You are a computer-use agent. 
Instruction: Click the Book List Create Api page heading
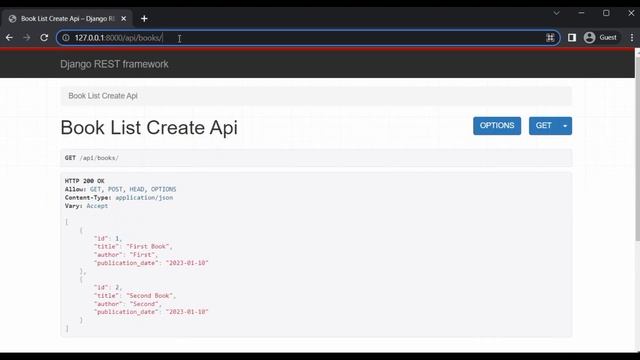[149, 127]
